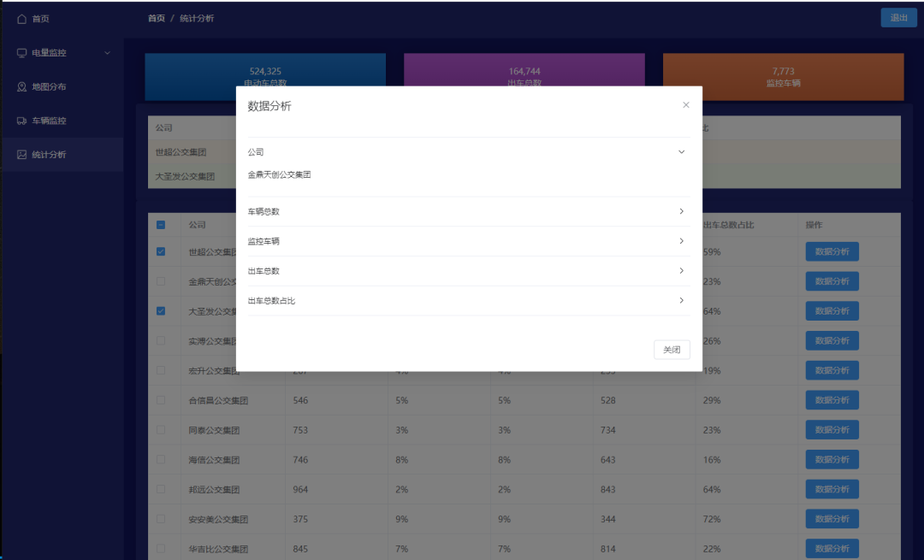Viewport: 924px width, 560px height.
Task: Click the truck icon beside 车辆监控
Action: [x=21, y=121]
